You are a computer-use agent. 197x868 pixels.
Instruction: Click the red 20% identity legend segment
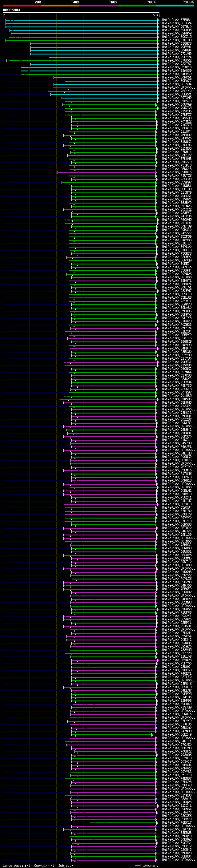[x=22, y=6]
